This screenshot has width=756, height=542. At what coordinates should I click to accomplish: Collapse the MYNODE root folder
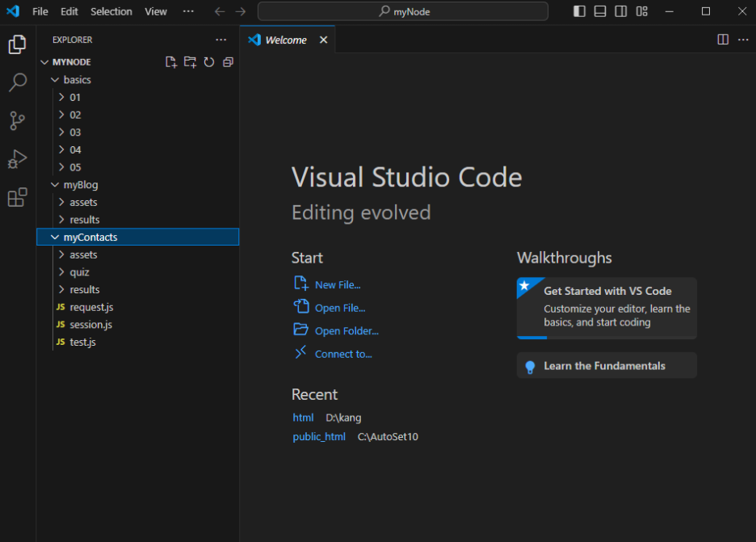44,62
